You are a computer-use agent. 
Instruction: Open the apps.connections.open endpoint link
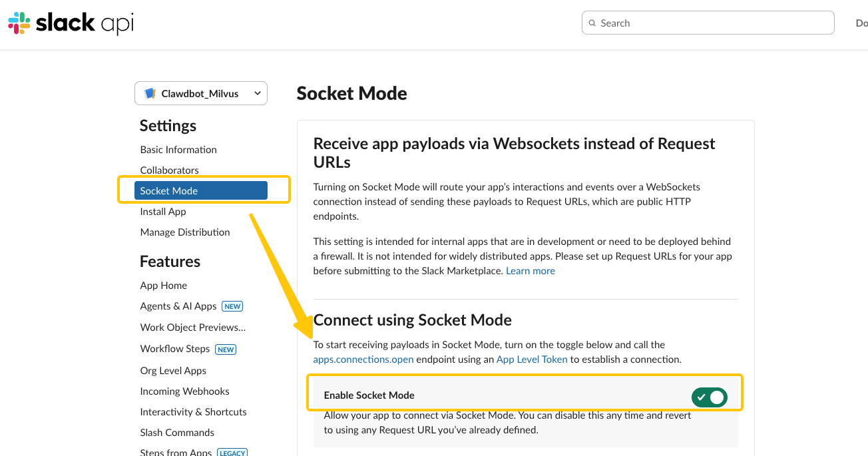pyautogui.click(x=363, y=359)
